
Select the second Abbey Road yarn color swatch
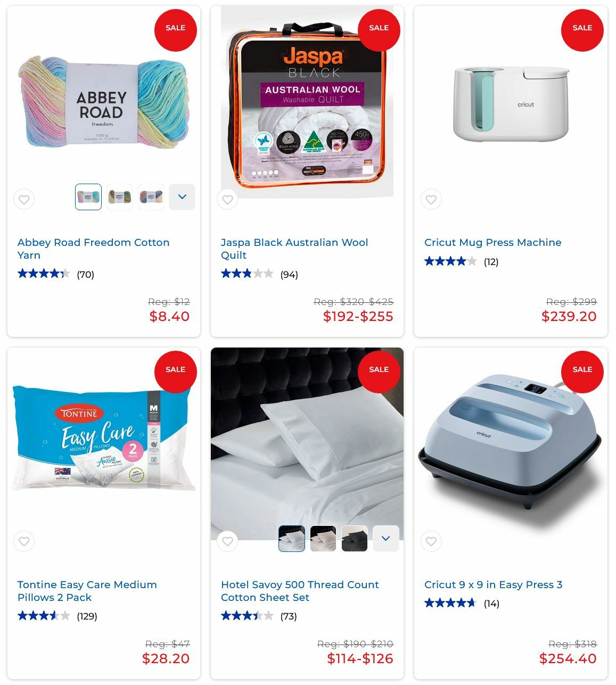[120, 197]
